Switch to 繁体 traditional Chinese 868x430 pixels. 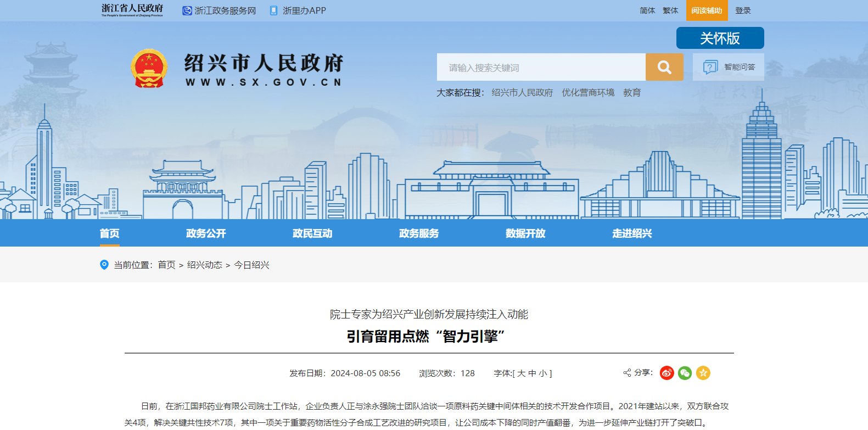coord(670,10)
